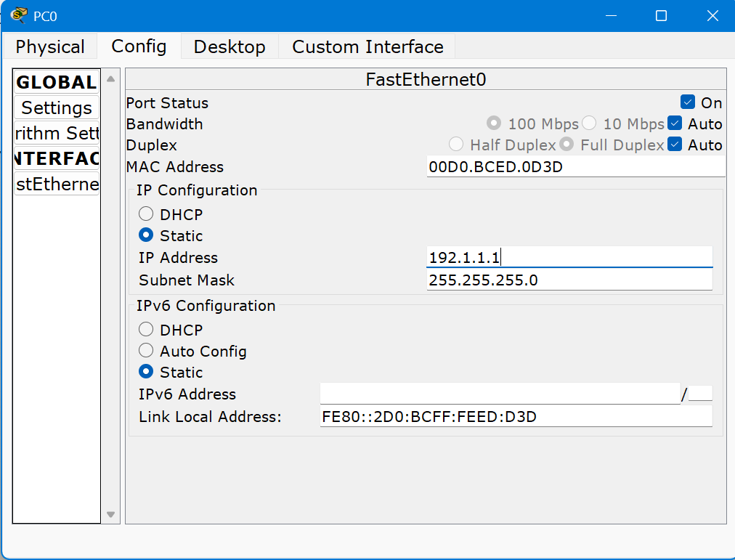Image resolution: width=735 pixels, height=560 pixels.
Task: Select DHCP under IP Configuration
Action: pyautogui.click(x=146, y=214)
